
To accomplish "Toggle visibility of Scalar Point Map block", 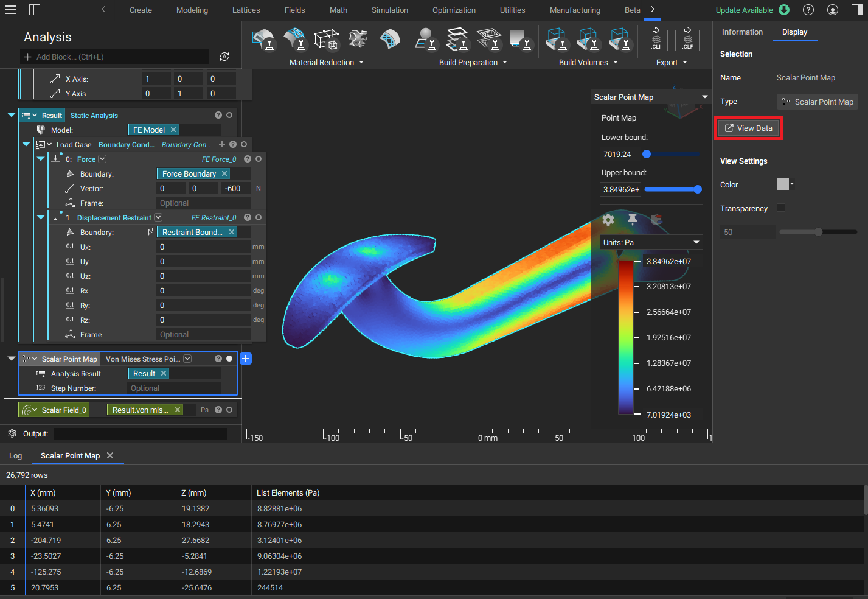I will click(x=229, y=359).
